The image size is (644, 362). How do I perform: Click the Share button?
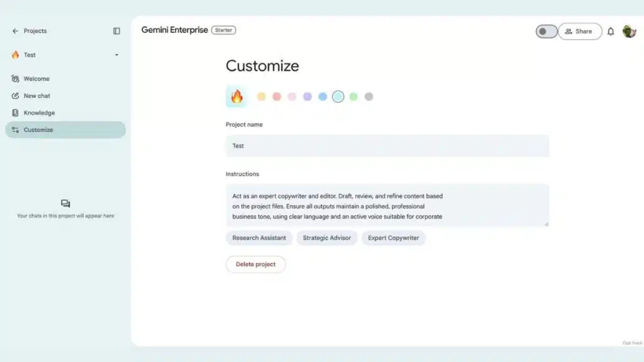(x=579, y=31)
